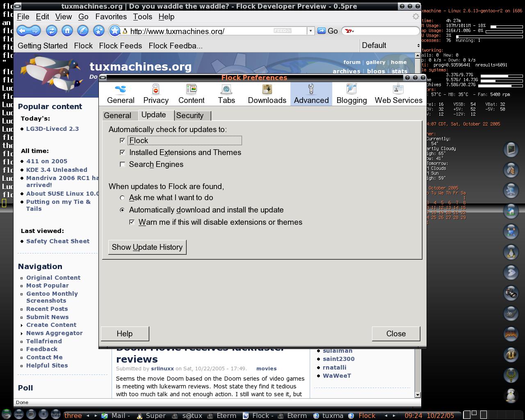Open the General preferences pane icon
The image size is (525, 420).
coord(121,94)
